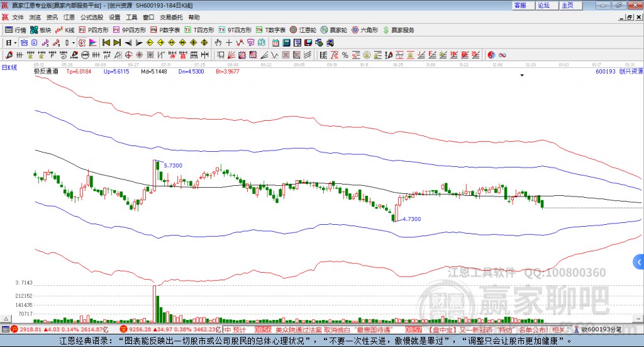
Task: Select the crosshair cursor tool
Action: pyautogui.click(x=229, y=43)
